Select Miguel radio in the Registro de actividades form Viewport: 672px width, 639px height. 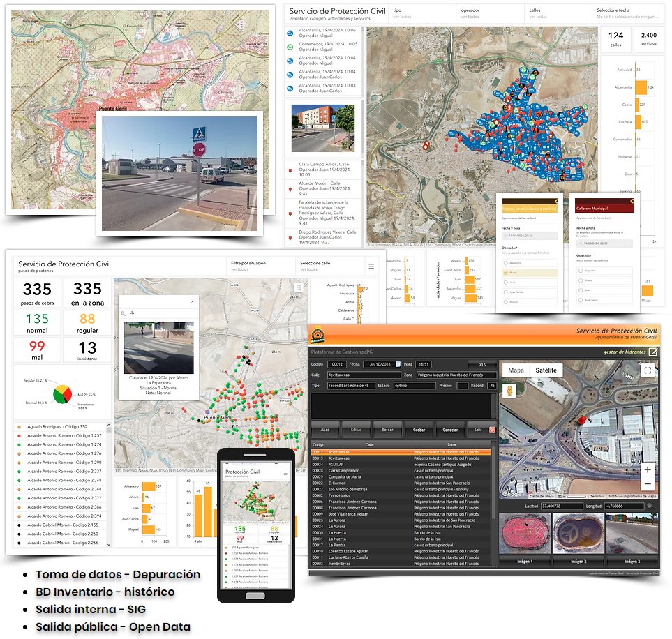coord(506,302)
